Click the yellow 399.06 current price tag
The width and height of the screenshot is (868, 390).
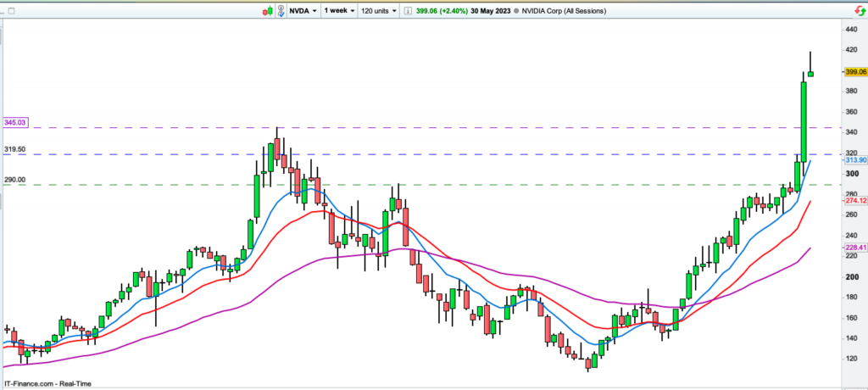click(x=854, y=74)
